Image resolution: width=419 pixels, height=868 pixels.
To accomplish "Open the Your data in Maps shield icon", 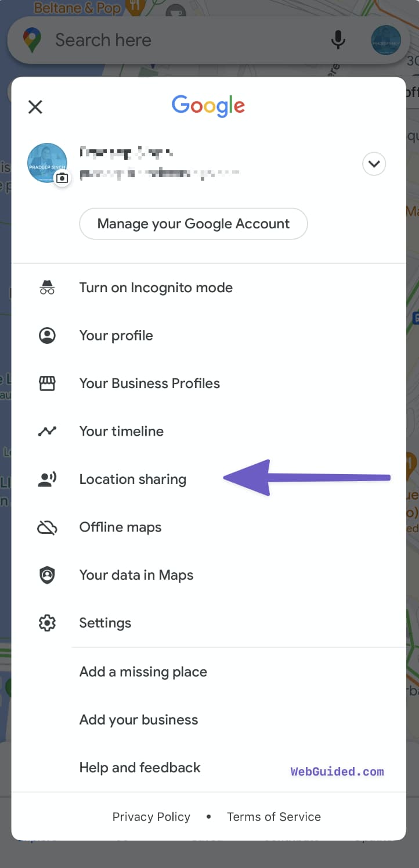I will click(x=47, y=575).
